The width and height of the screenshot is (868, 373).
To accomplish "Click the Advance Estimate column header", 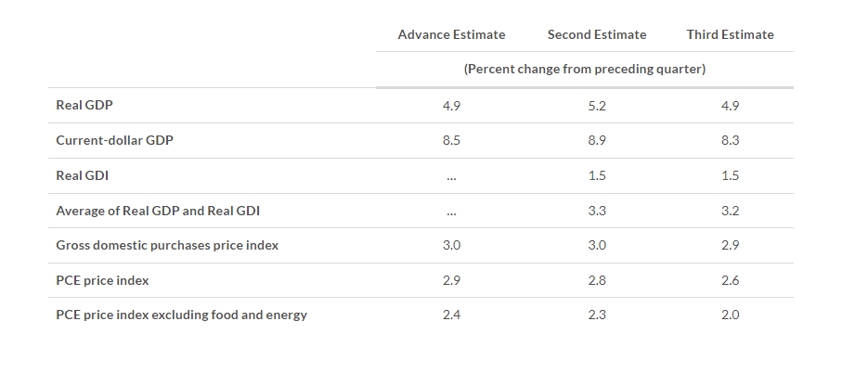I will point(451,34).
